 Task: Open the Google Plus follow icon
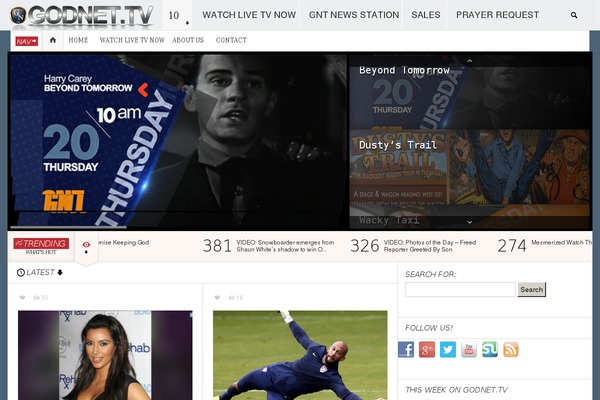(x=427, y=349)
